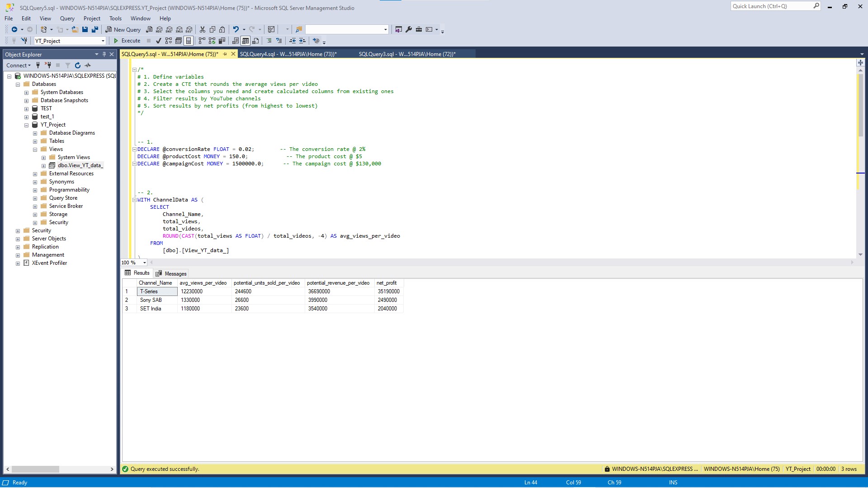Select the New MDX Query icon
This screenshot has width=868, height=488.
click(x=159, y=29)
